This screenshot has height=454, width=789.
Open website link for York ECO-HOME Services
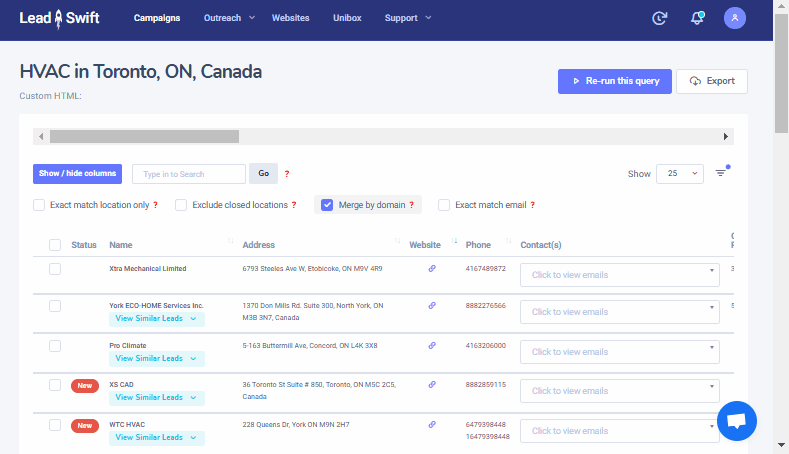432,306
